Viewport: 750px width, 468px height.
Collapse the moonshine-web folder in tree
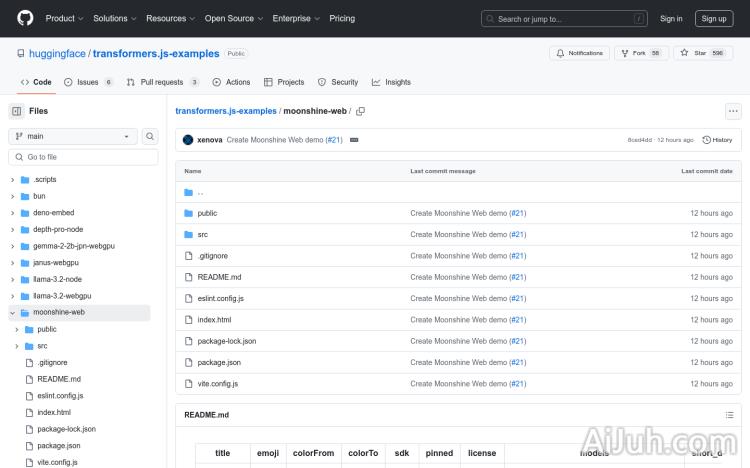(12, 313)
